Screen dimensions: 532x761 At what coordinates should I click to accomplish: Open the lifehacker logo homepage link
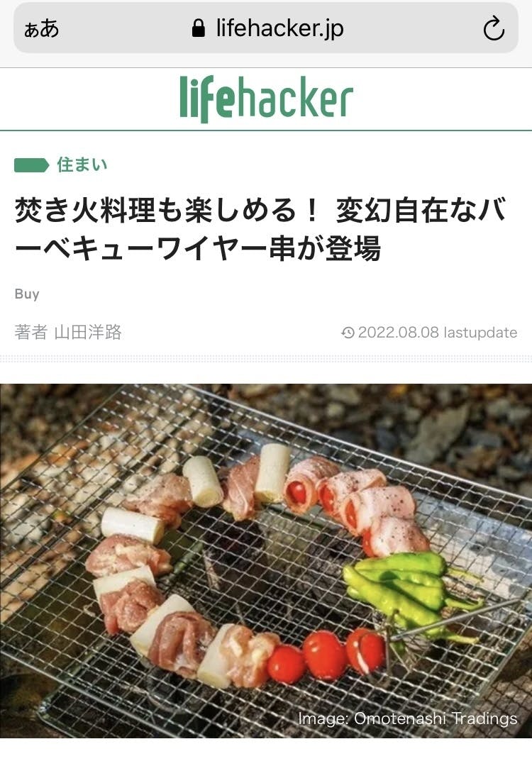click(266, 99)
